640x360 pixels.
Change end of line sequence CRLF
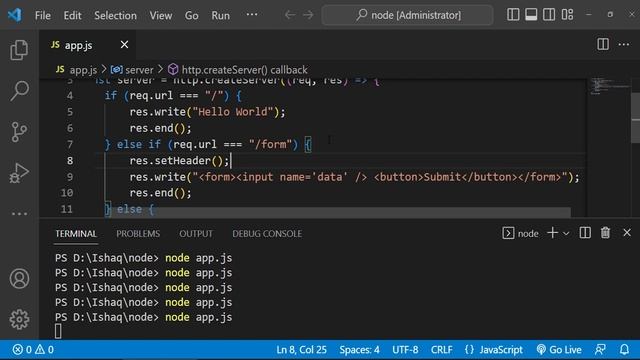pos(441,350)
